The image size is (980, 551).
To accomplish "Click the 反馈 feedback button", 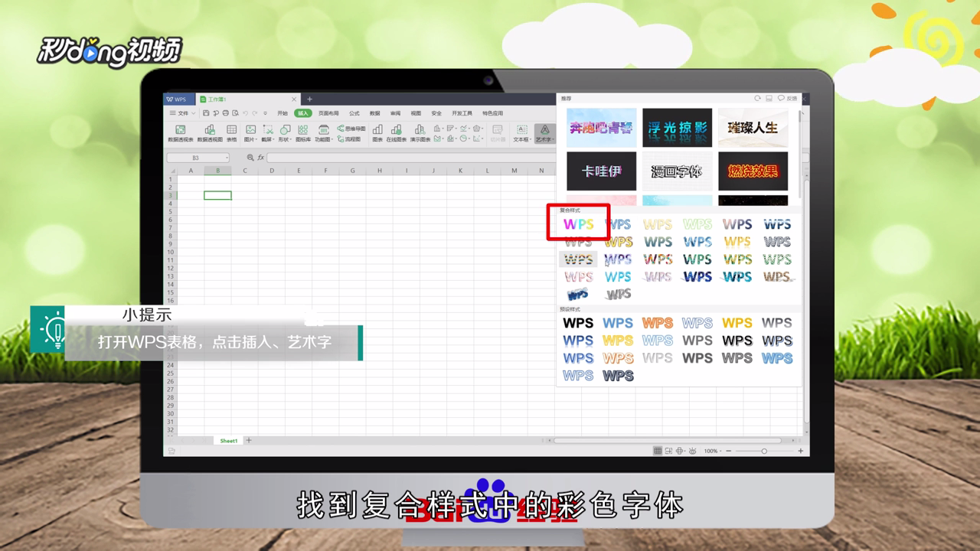I will 787,99.
